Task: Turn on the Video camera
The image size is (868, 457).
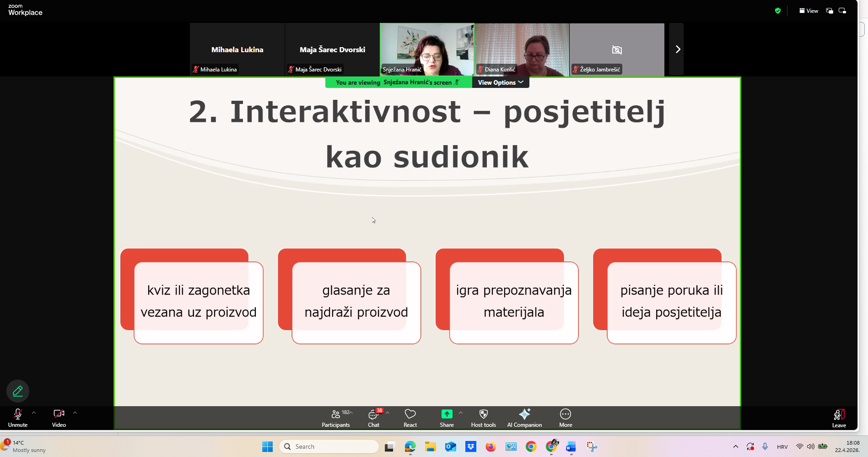Action: coord(59,417)
